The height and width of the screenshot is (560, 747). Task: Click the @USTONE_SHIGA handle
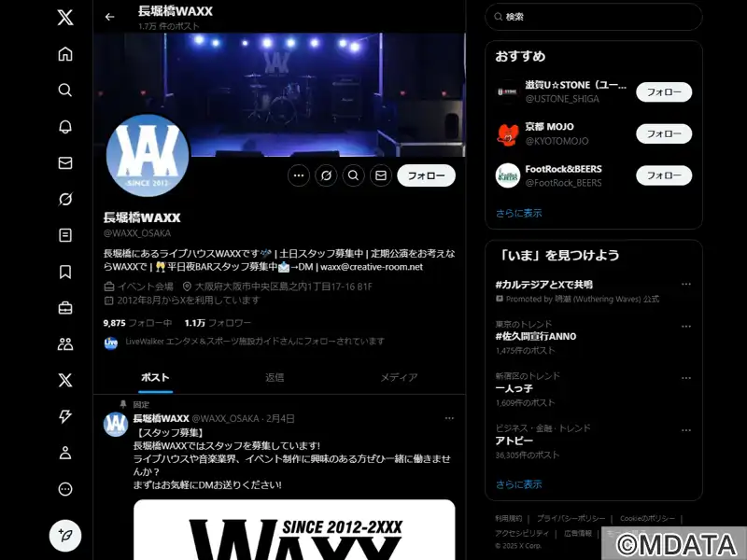point(562,99)
